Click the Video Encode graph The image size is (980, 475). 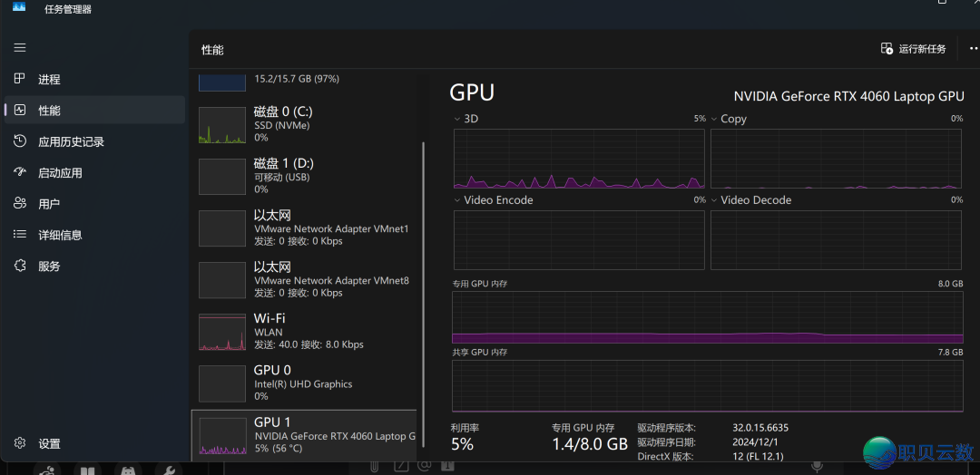point(579,240)
